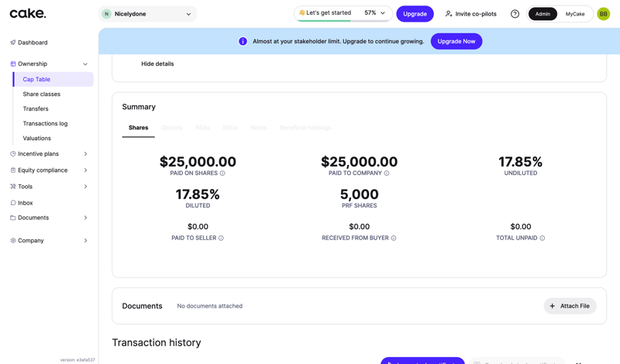Click the Cake logo

28,13
